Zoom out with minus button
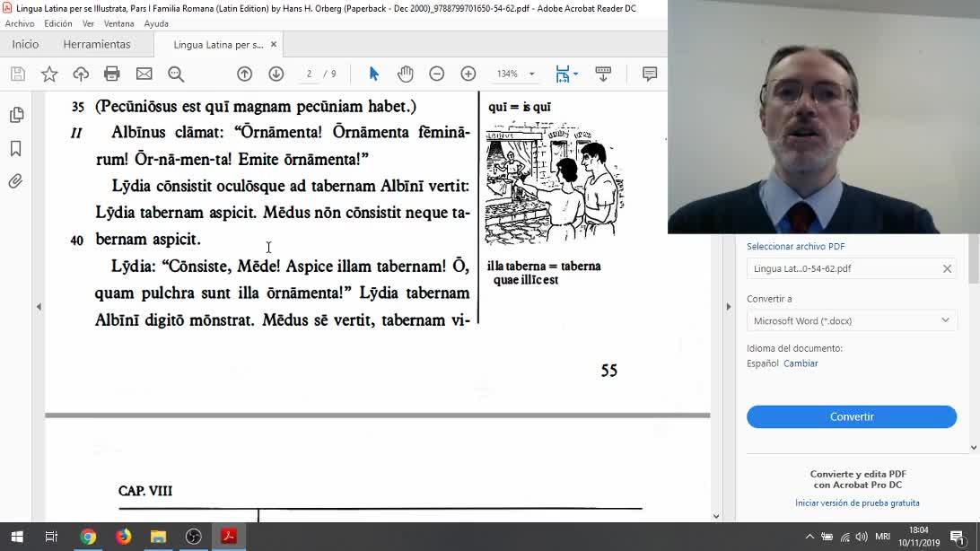 pos(437,74)
